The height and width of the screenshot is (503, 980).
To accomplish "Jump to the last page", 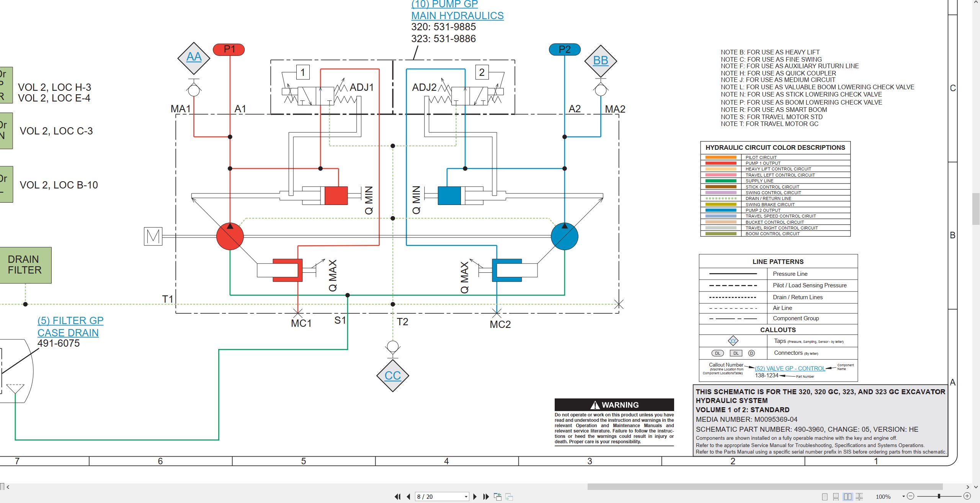I will click(x=486, y=496).
